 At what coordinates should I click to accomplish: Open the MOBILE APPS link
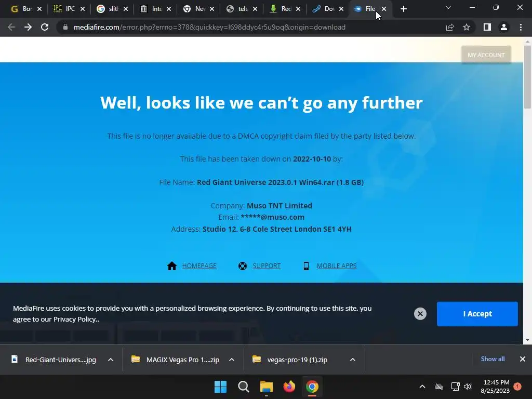coord(337,265)
